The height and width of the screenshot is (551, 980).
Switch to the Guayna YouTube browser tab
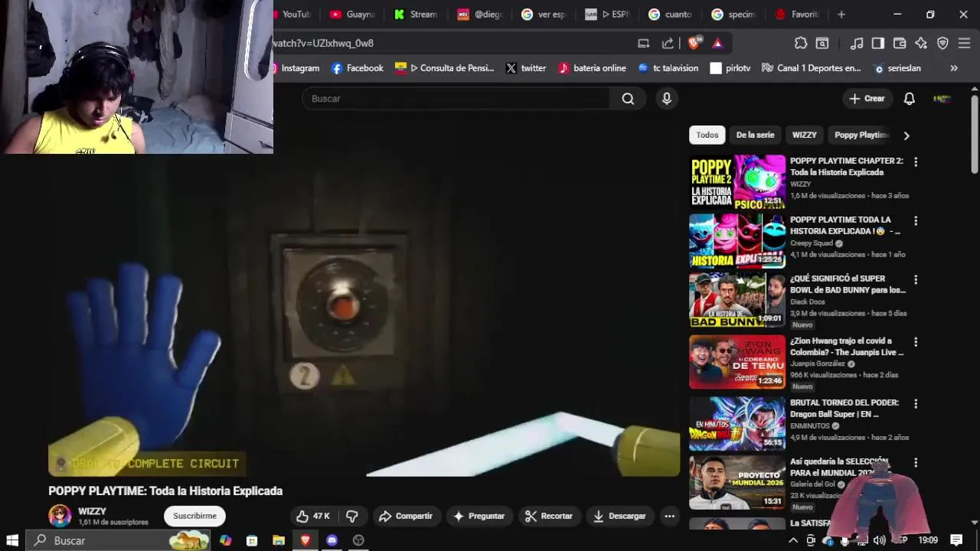352,15
